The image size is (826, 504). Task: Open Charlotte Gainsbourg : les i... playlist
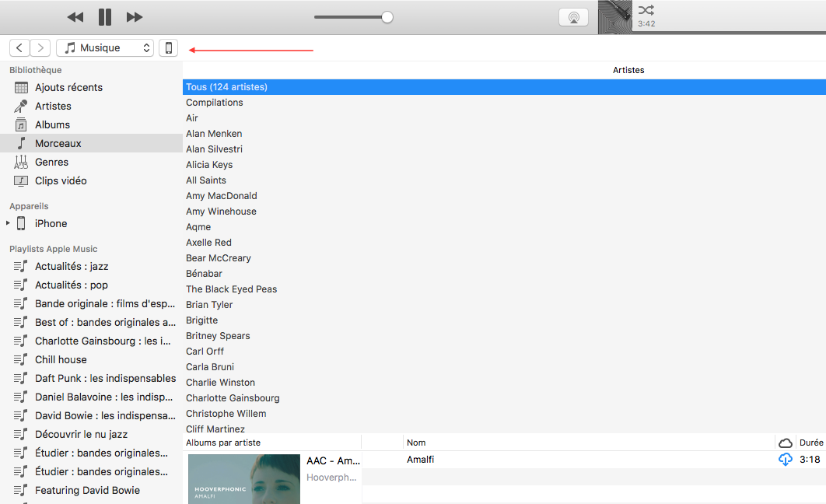pos(91,341)
